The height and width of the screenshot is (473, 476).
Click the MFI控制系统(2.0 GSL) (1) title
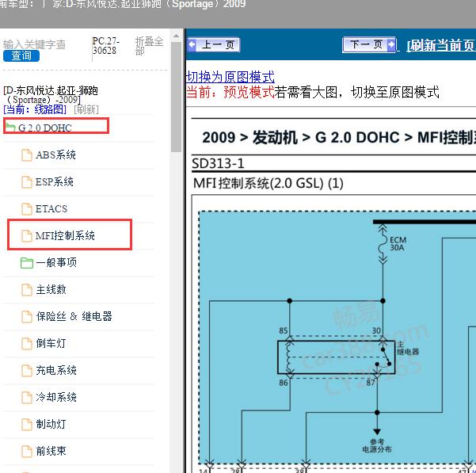[x=268, y=183]
